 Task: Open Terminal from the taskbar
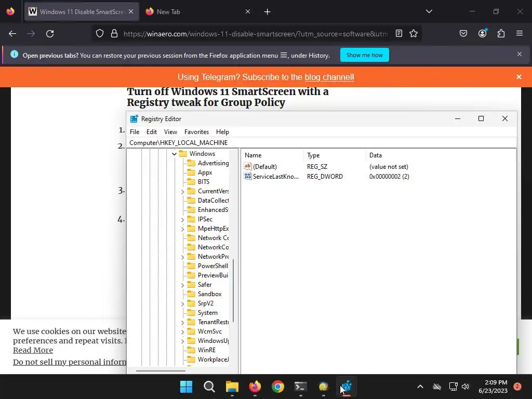click(x=301, y=387)
